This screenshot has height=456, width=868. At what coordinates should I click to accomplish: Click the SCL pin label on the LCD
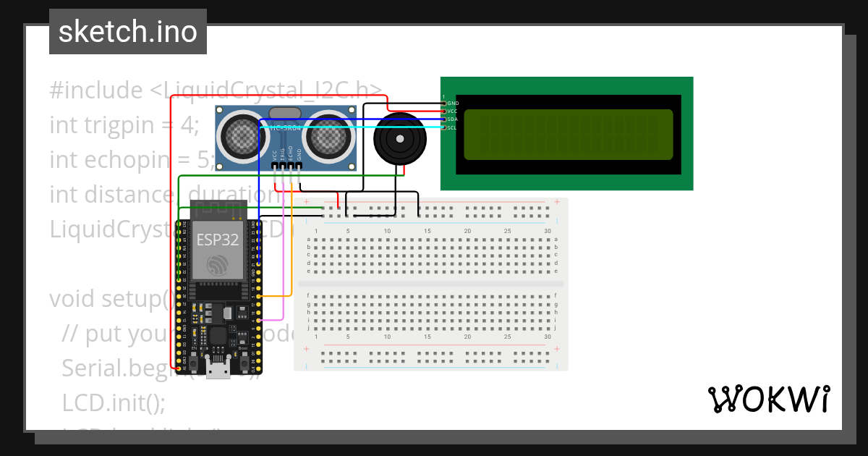(x=451, y=127)
